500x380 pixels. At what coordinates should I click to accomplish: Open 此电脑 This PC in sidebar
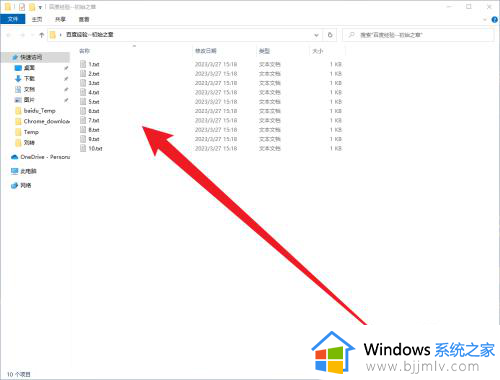[28, 171]
